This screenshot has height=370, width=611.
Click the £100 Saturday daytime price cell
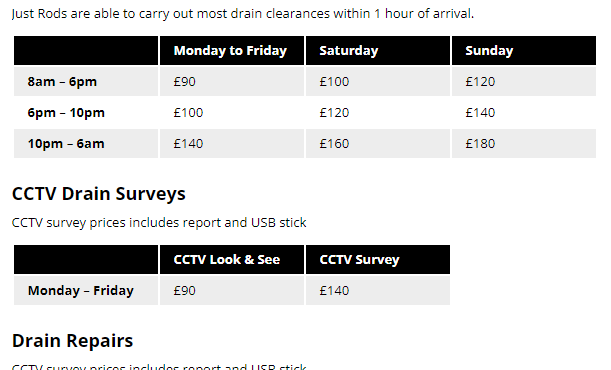378,81
